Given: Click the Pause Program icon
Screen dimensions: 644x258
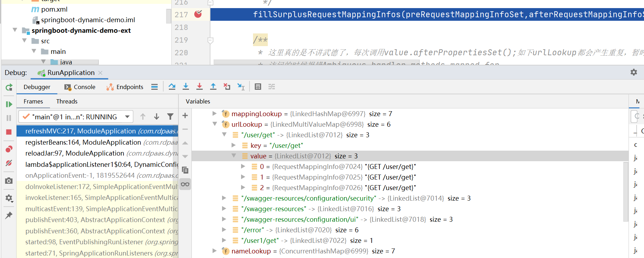Looking at the screenshot, I should 9,118.
